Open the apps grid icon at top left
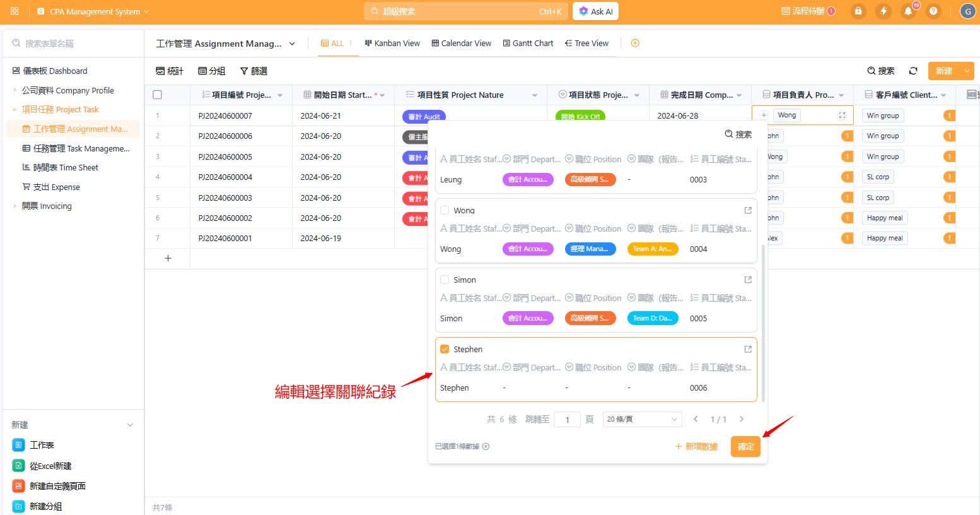Screen dimensions: 980x515 [x=15, y=11]
